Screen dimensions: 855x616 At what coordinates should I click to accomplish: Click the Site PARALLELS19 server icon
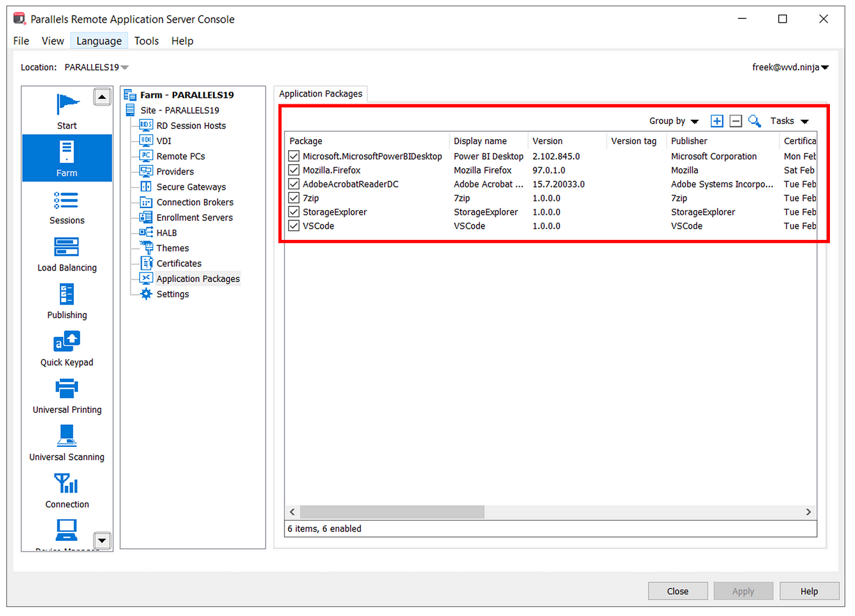pos(130,110)
